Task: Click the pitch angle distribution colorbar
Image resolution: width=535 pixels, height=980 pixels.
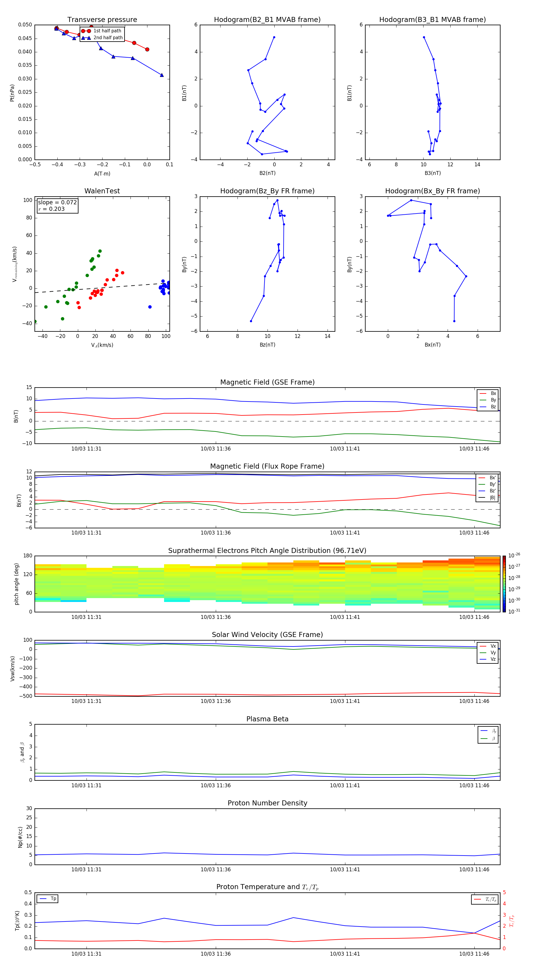Action: coord(504,584)
